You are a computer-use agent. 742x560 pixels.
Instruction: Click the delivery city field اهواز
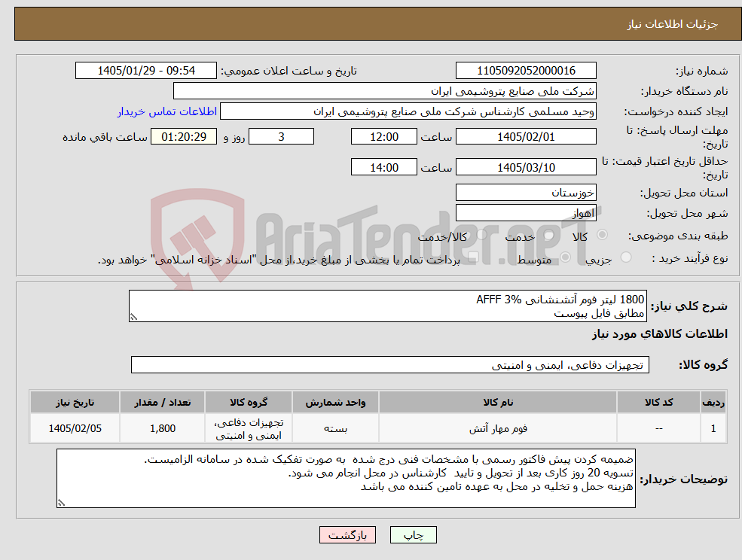pos(526,213)
